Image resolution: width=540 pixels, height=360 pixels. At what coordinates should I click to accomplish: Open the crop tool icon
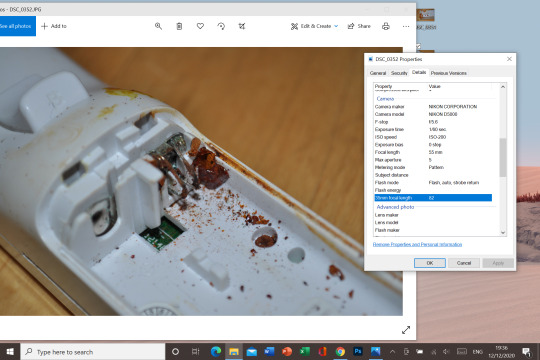click(242, 26)
